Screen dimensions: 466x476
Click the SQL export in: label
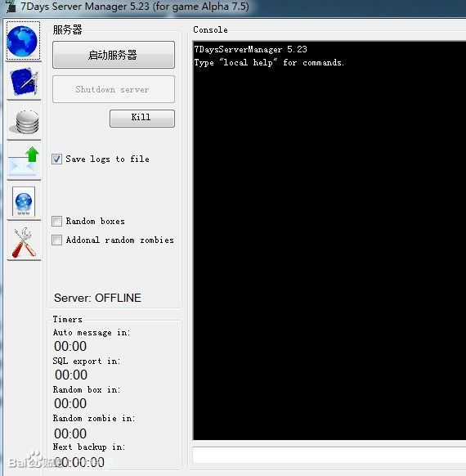point(87,361)
